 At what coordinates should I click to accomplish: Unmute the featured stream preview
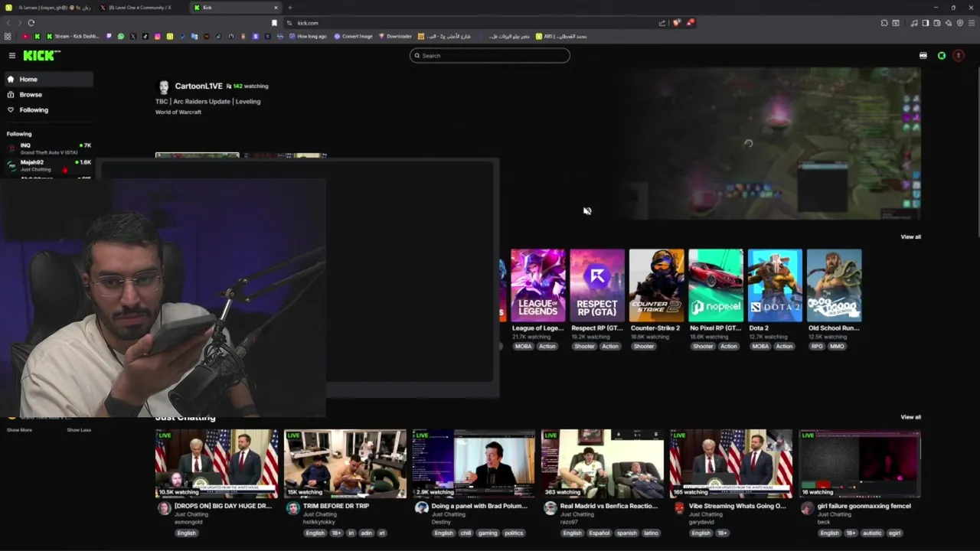587,210
